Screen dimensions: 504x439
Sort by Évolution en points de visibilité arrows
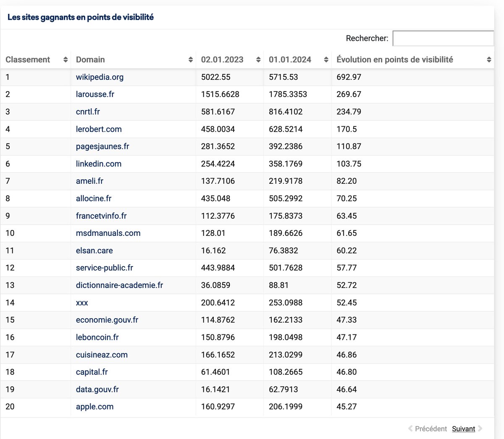(489, 60)
